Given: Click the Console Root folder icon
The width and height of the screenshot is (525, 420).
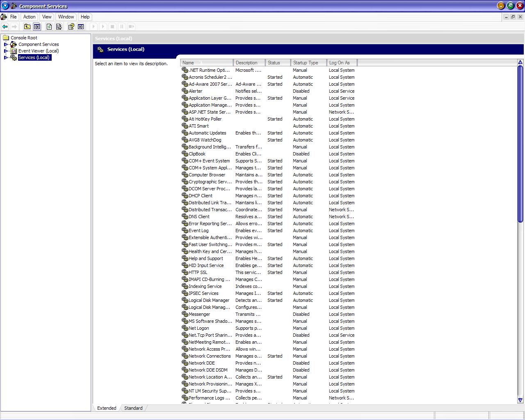Looking at the screenshot, I should point(6,38).
